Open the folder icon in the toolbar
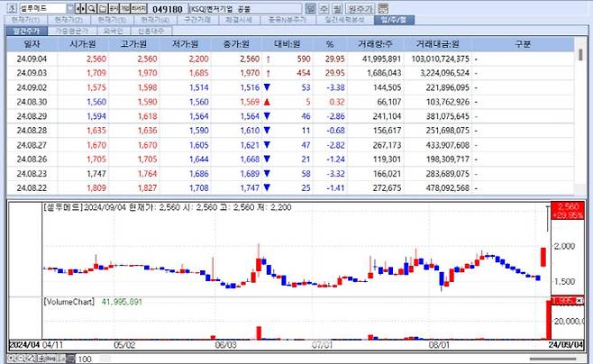Image resolution: width=593 pixels, height=364 pixels. pos(103,8)
